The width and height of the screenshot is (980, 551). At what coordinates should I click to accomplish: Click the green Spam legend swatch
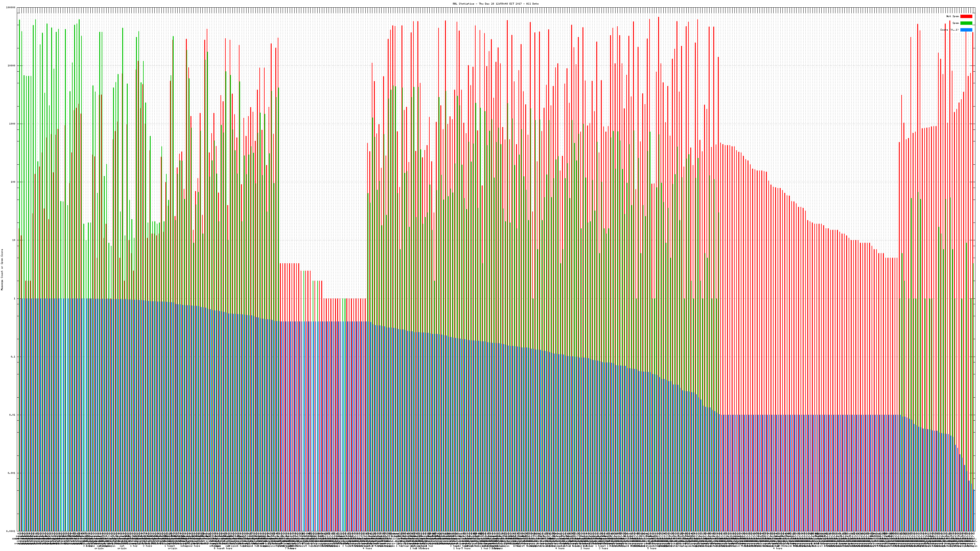pyautogui.click(x=966, y=23)
